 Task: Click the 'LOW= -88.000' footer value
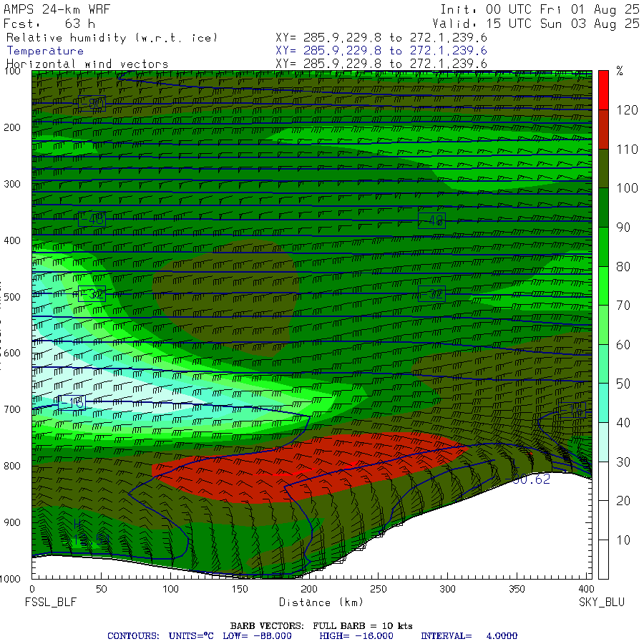(x=257, y=636)
